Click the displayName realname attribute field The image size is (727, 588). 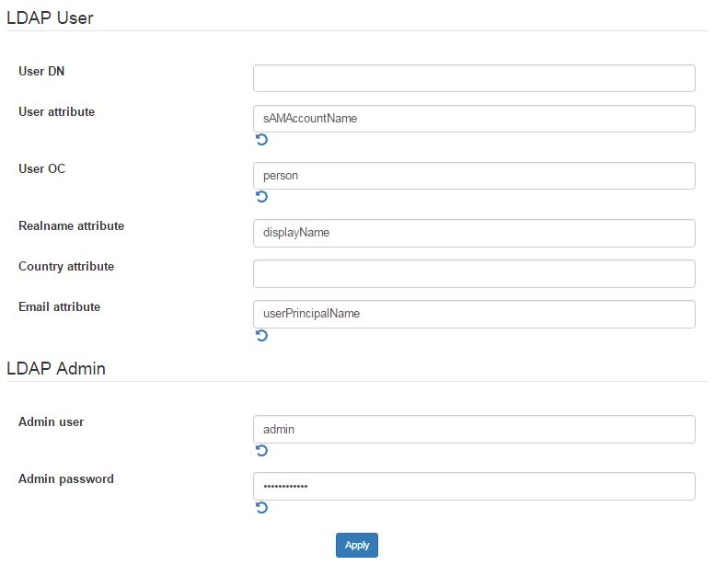[x=474, y=233]
